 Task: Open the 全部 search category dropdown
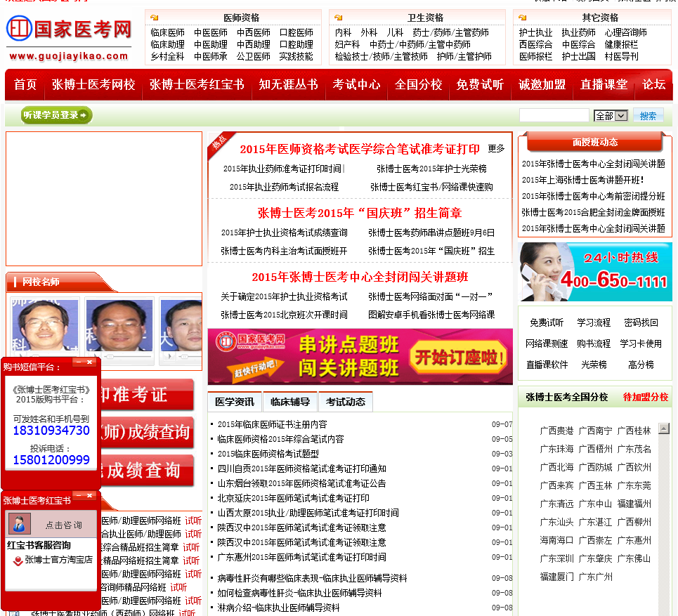point(611,116)
